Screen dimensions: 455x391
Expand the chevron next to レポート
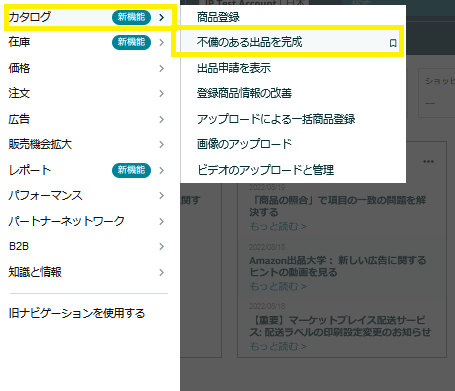click(x=162, y=170)
